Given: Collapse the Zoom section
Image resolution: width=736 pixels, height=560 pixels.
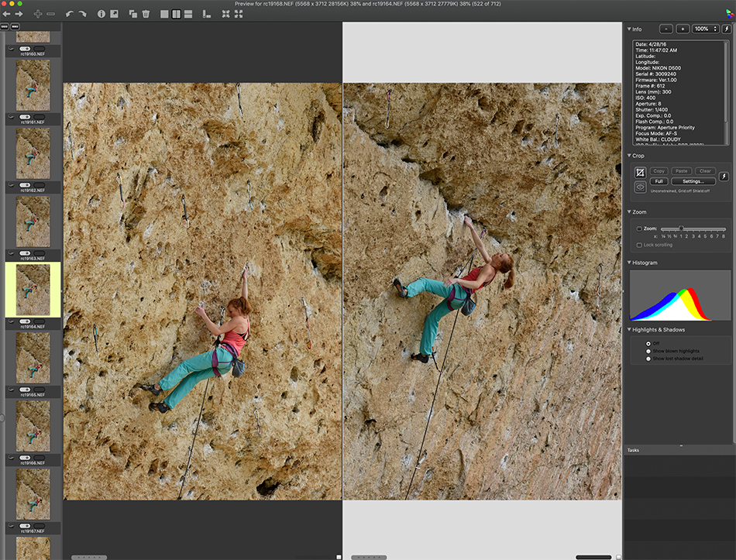Looking at the screenshot, I should pos(629,211).
